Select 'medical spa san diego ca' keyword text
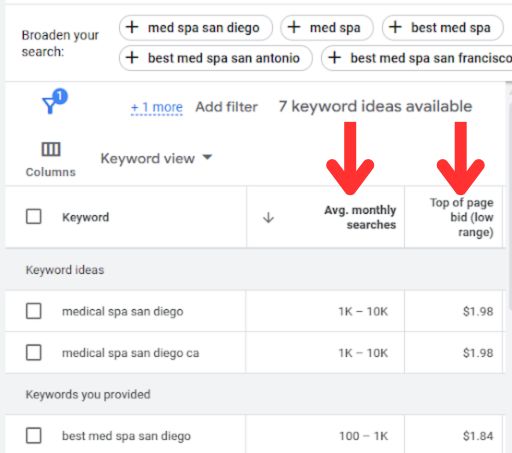Image resolution: width=512 pixels, height=453 pixels. 131,353
